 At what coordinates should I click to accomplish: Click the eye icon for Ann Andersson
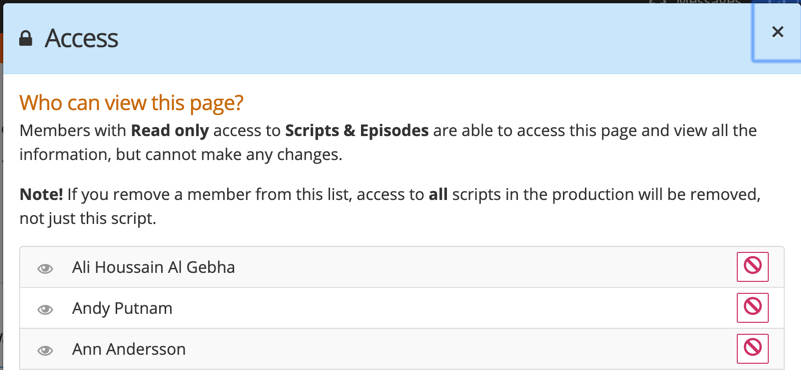tap(45, 350)
